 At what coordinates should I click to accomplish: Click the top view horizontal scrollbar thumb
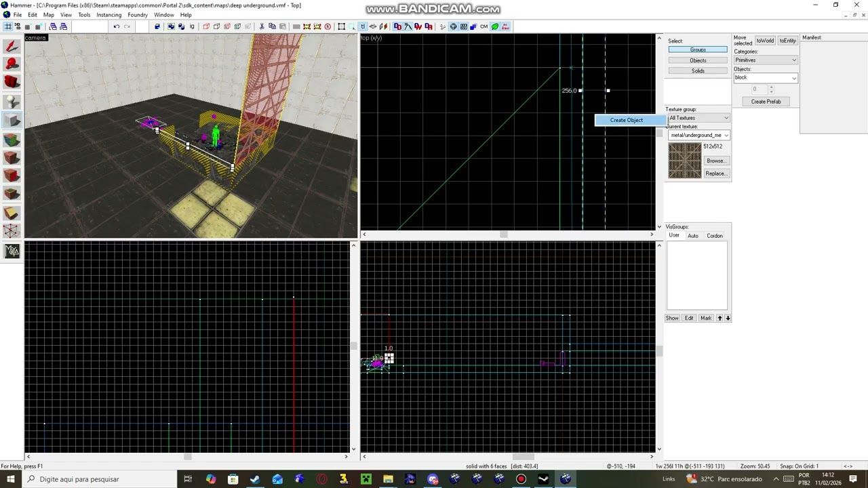pyautogui.click(x=503, y=235)
